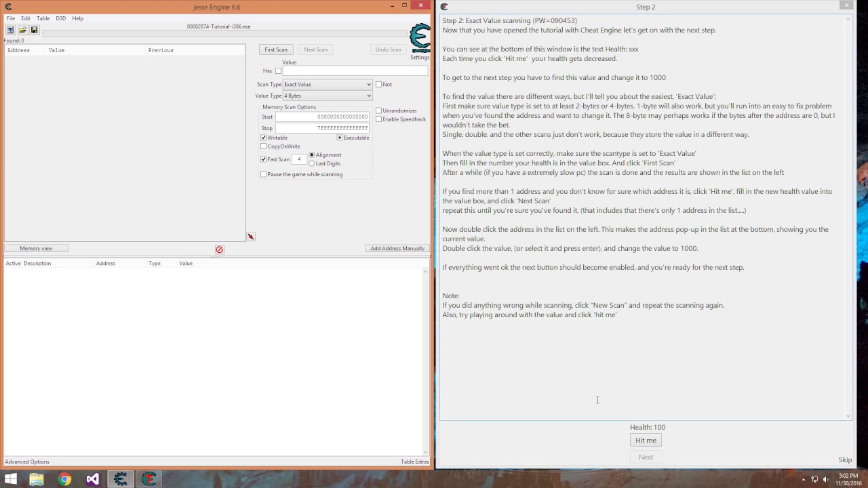Click the save floppy disk icon
Image resolution: width=868 pixels, height=488 pixels.
click(x=34, y=30)
